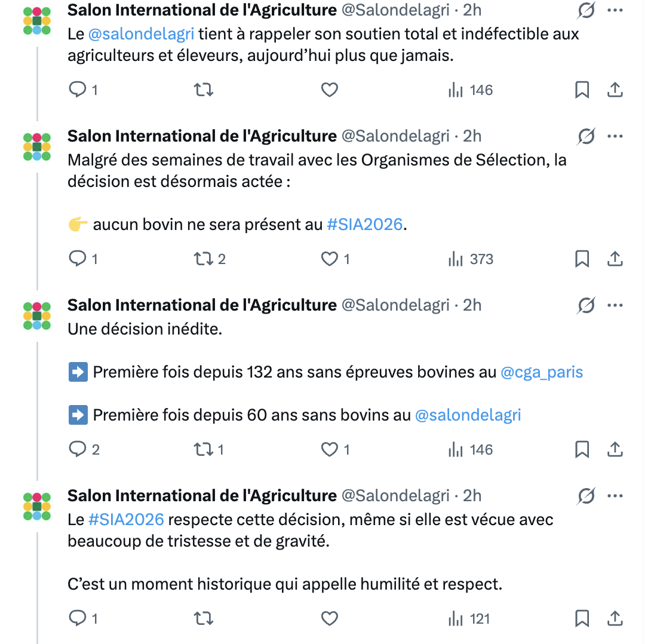
Task: Open more options on first tweet
Action: (x=615, y=10)
